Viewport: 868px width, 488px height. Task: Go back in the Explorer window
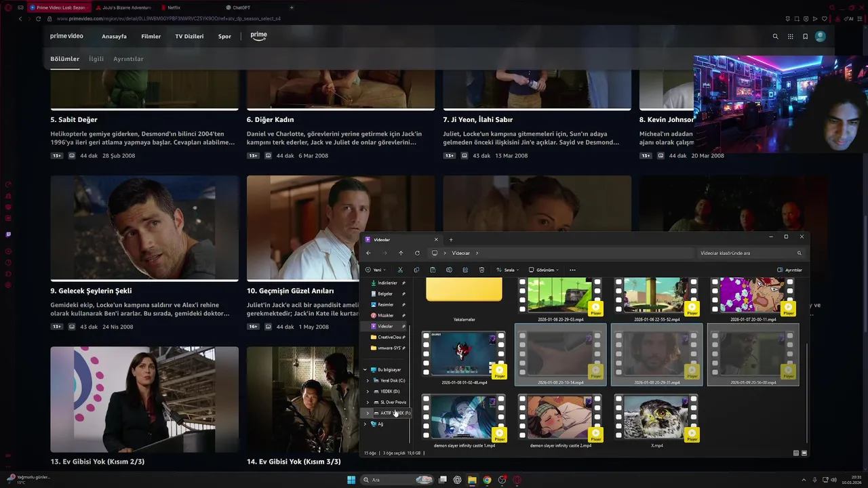click(368, 253)
